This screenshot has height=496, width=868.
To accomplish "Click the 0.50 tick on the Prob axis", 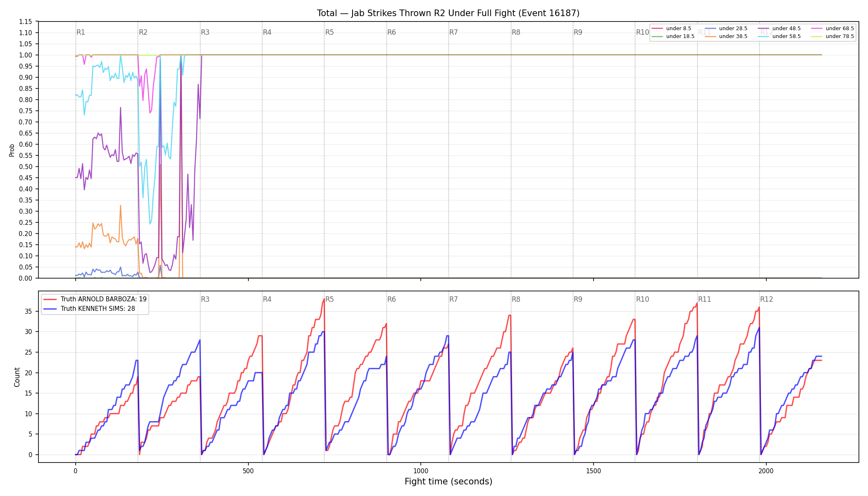I will [x=26, y=167].
